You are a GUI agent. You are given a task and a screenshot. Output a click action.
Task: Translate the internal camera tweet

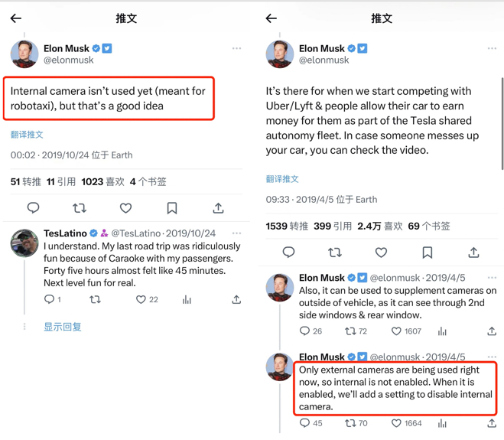(x=27, y=135)
